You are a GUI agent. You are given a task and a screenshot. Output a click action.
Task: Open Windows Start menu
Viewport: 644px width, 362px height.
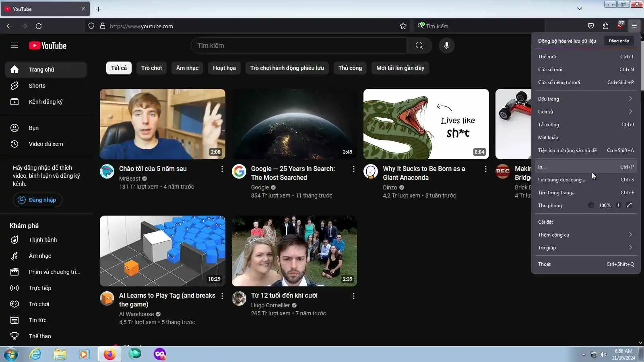coord(10,354)
